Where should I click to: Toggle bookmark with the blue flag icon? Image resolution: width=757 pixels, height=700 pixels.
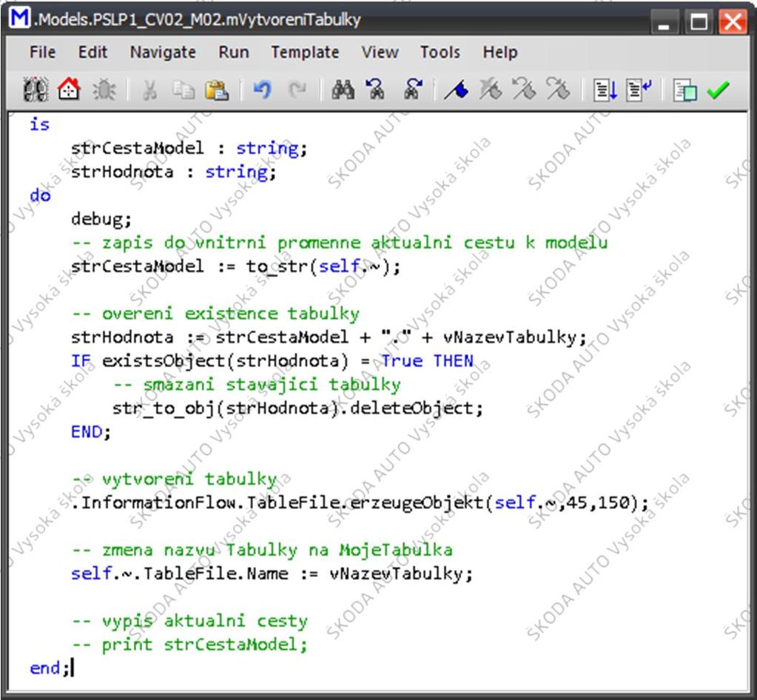click(457, 90)
